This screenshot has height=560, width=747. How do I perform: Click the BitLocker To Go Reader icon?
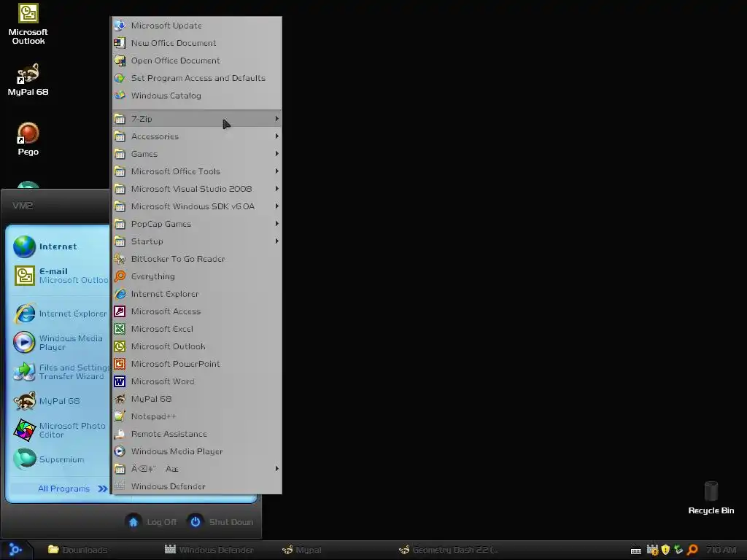[x=120, y=259]
